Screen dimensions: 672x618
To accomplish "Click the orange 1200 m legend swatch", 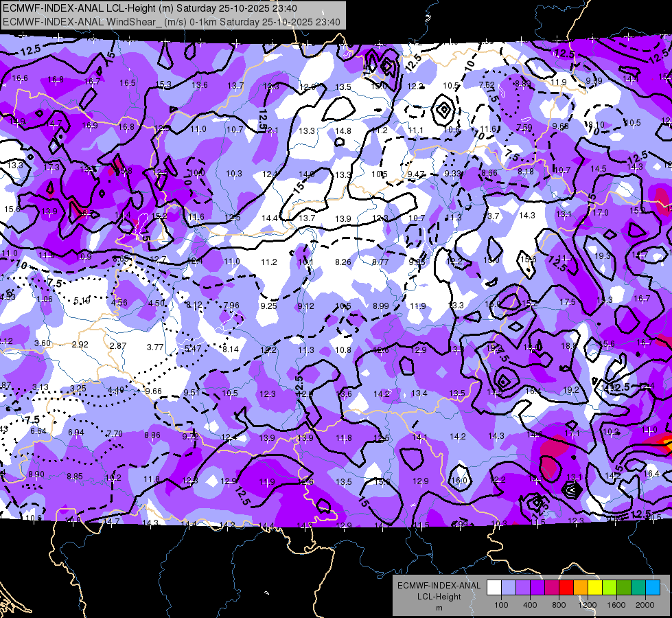I will pyautogui.click(x=581, y=588).
